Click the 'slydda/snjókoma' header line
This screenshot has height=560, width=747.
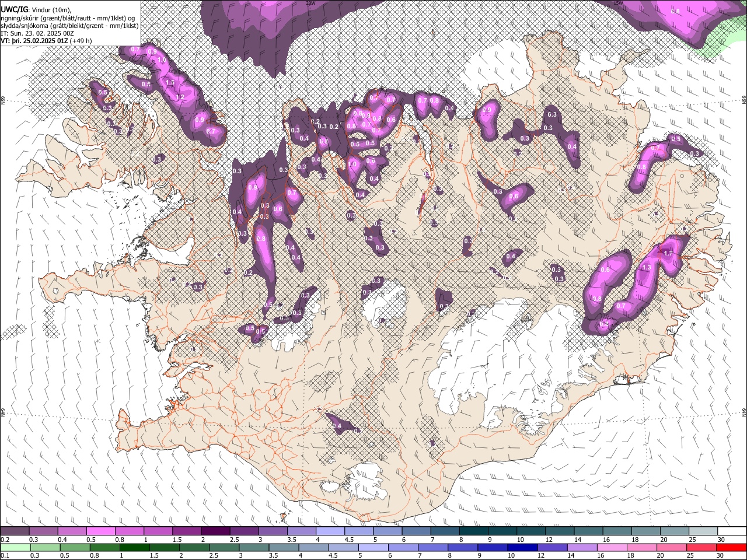click(x=69, y=26)
